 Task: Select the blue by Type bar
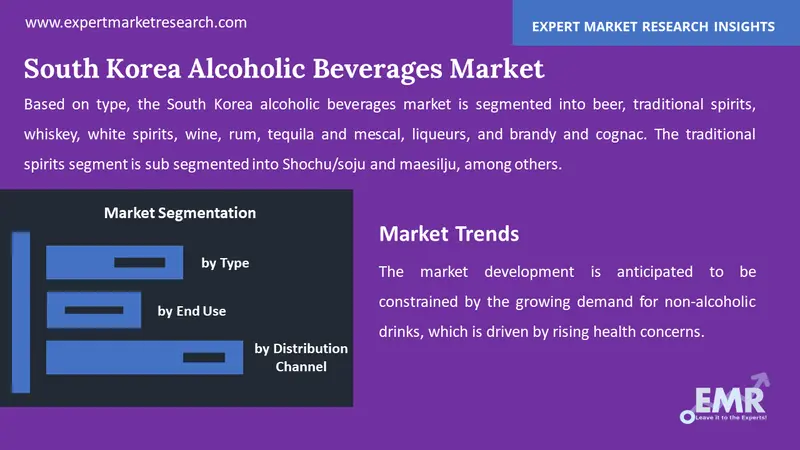[x=112, y=263]
